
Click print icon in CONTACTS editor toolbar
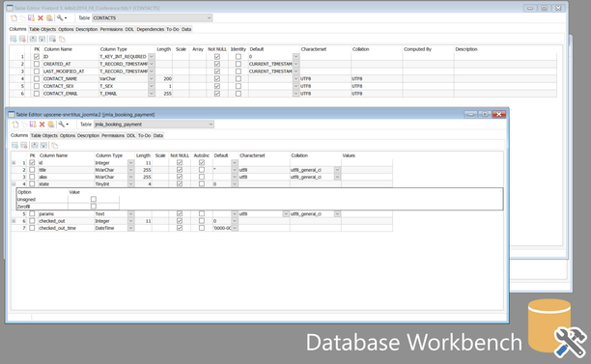coord(49,18)
